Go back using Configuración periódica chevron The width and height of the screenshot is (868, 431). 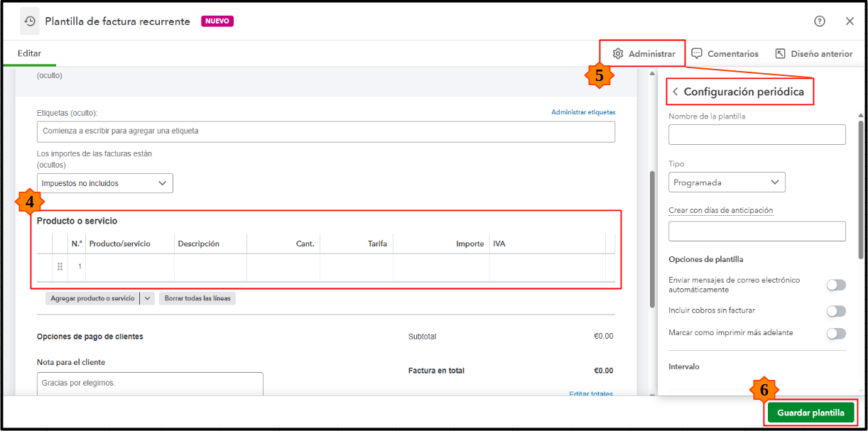[676, 92]
